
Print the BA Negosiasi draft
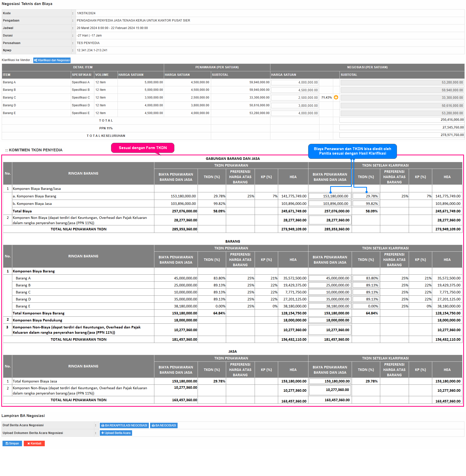(164, 425)
